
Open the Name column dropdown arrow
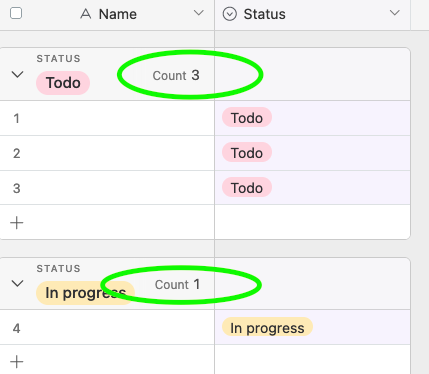tap(199, 13)
